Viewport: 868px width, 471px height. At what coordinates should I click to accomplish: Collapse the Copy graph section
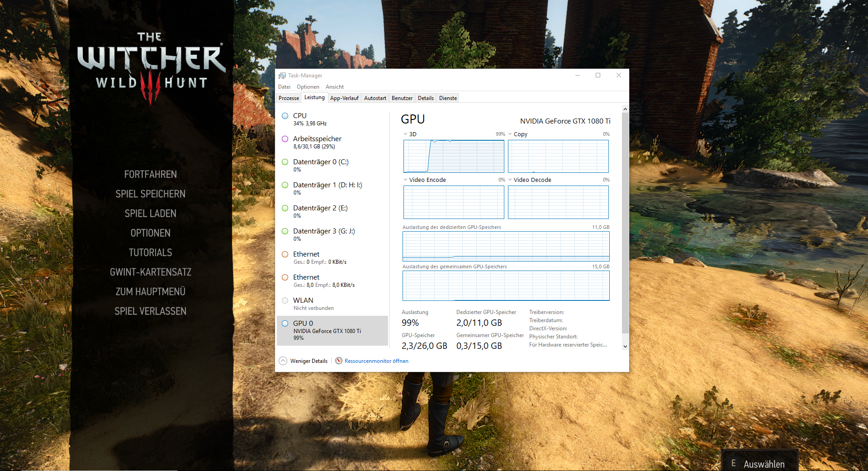coord(510,134)
